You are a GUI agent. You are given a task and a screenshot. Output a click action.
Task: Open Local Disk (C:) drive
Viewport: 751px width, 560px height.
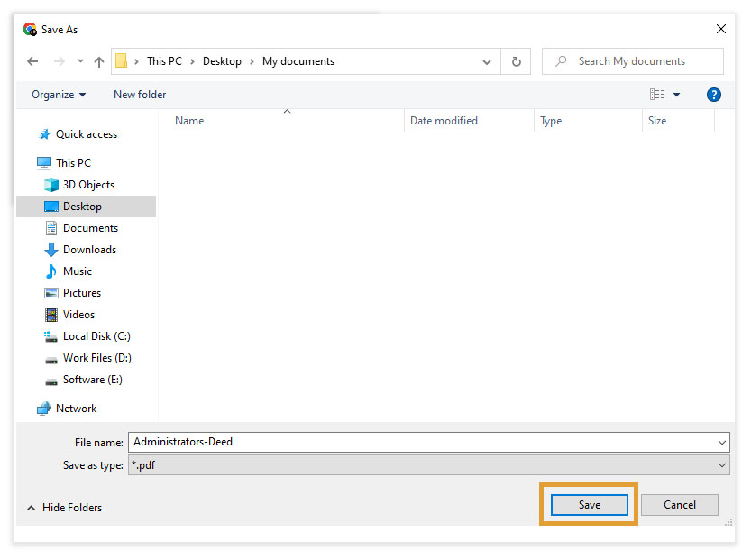point(96,336)
